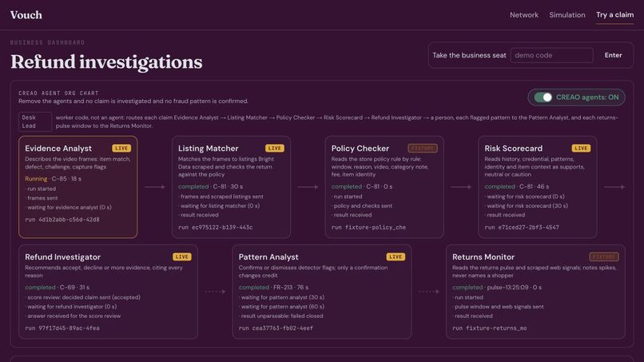
Task: Click the 'frames sent' log line
Action: pos(42,198)
